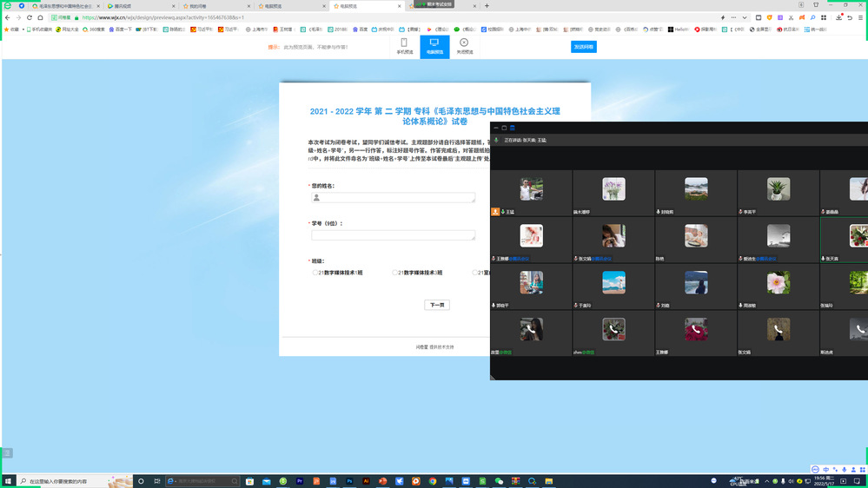Click the meeting window grid layout icon
The width and height of the screenshot is (868, 488).
point(513,128)
